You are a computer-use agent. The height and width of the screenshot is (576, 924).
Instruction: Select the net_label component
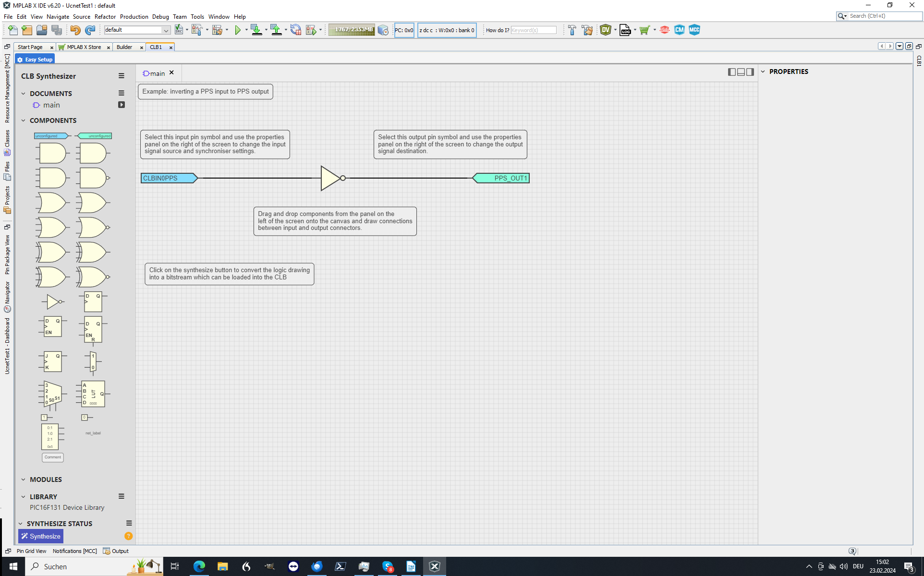[x=93, y=433]
